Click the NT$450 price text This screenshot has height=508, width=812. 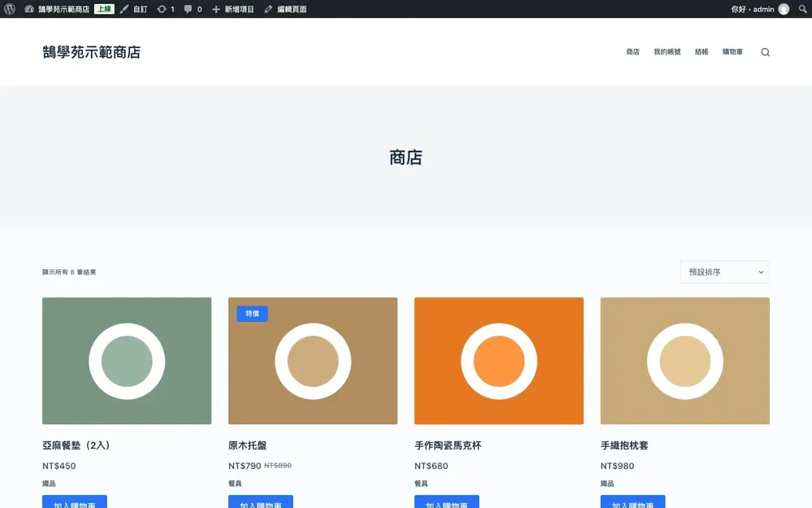[59, 466]
